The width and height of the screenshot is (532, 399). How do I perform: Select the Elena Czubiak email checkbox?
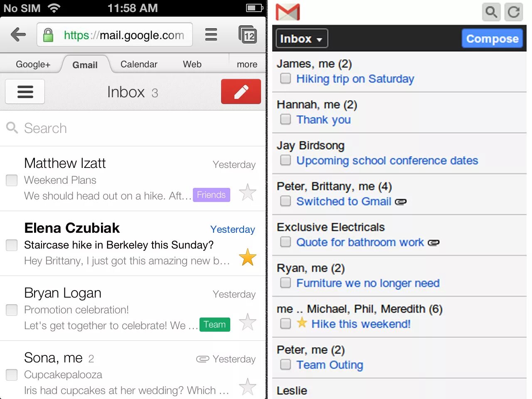(12, 245)
